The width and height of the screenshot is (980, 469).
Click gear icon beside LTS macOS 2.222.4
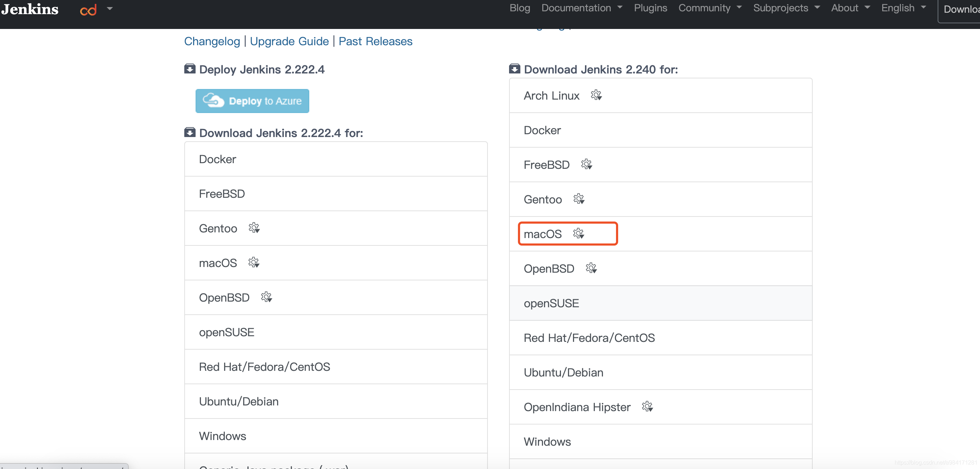pyautogui.click(x=254, y=263)
